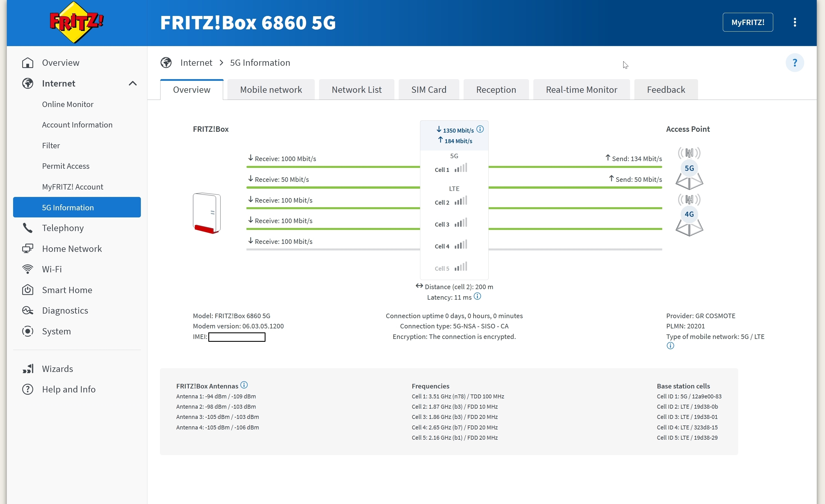Click info icon next to 1350 Mbit/s
825x504 pixels.
coord(480,129)
